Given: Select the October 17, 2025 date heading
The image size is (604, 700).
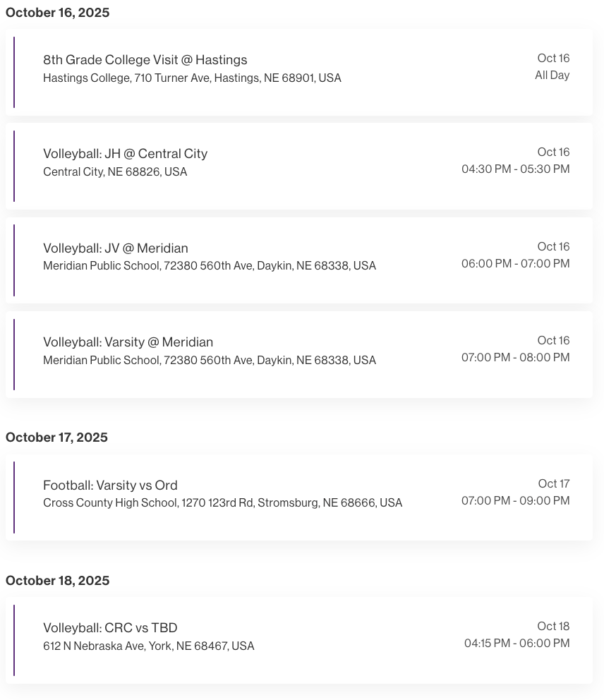Looking at the screenshot, I should (x=56, y=437).
